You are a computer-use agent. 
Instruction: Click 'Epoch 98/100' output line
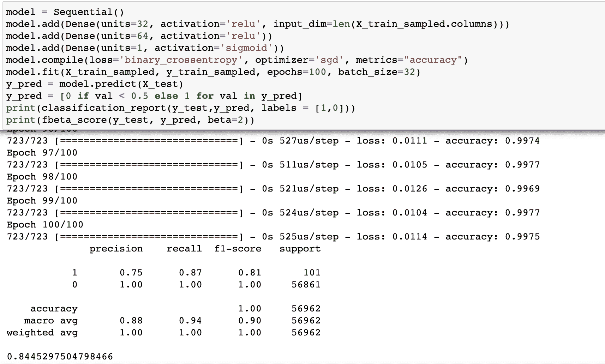pyautogui.click(x=42, y=177)
